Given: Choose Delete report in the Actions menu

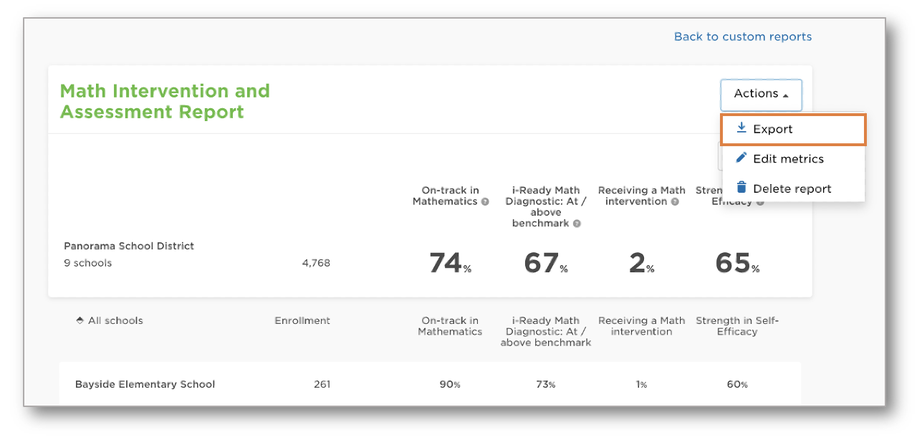Looking at the screenshot, I should (x=793, y=189).
